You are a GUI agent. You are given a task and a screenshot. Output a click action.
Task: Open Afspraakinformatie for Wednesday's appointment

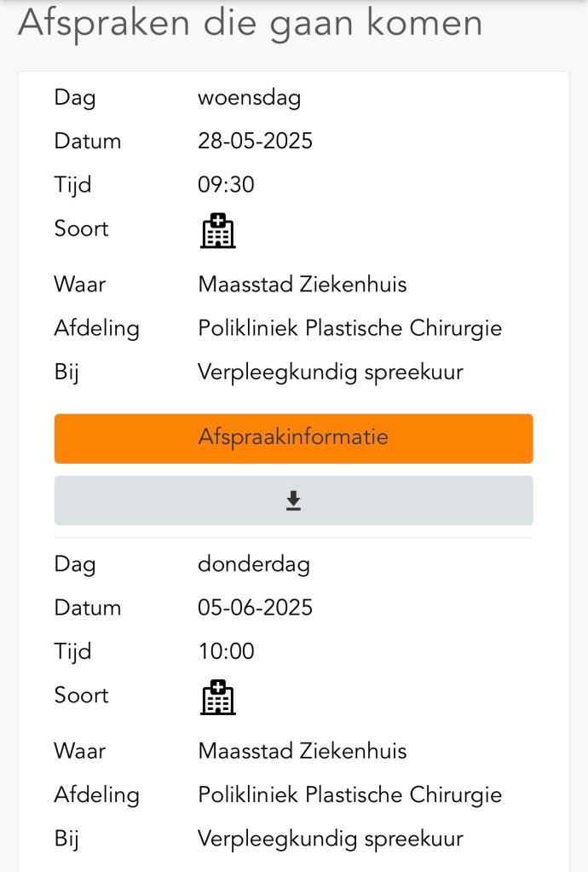click(x=293, y=438)
